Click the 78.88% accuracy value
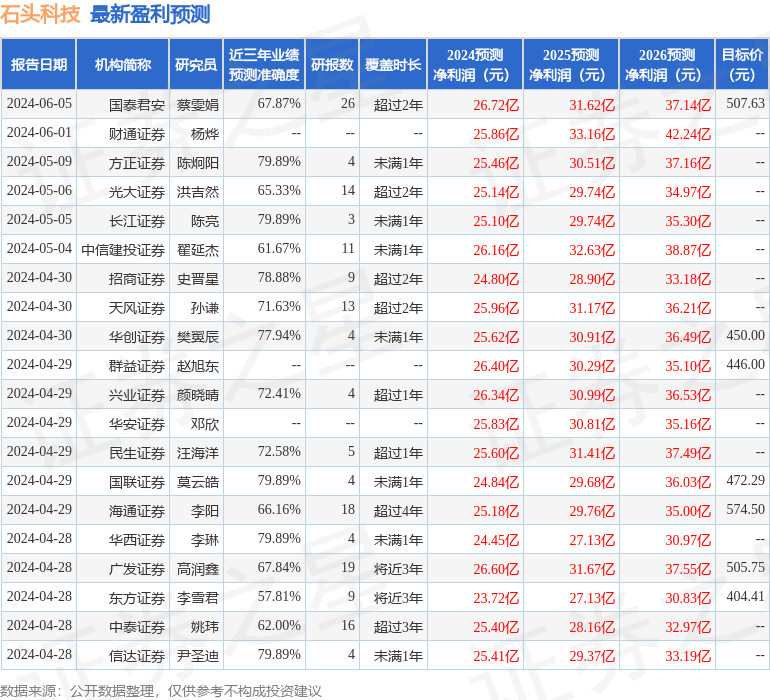This screenshot has width=770, height=700. [x=279, y=278]
